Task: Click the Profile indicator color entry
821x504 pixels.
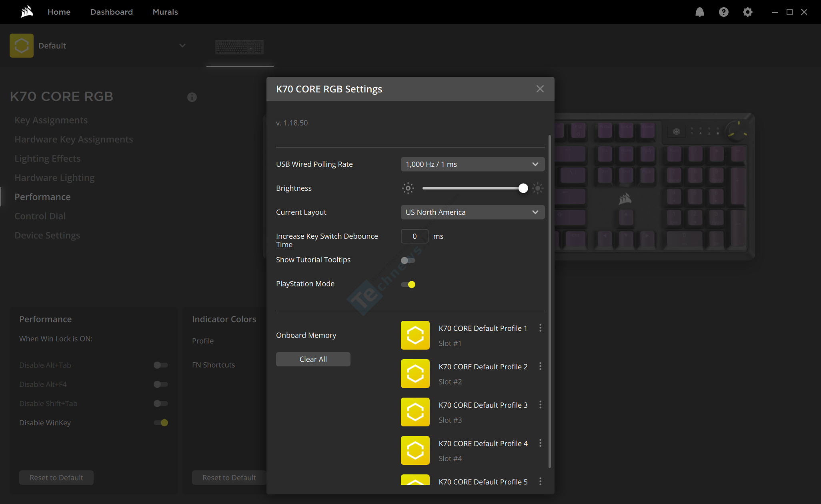Action: [x=203, y=341]
